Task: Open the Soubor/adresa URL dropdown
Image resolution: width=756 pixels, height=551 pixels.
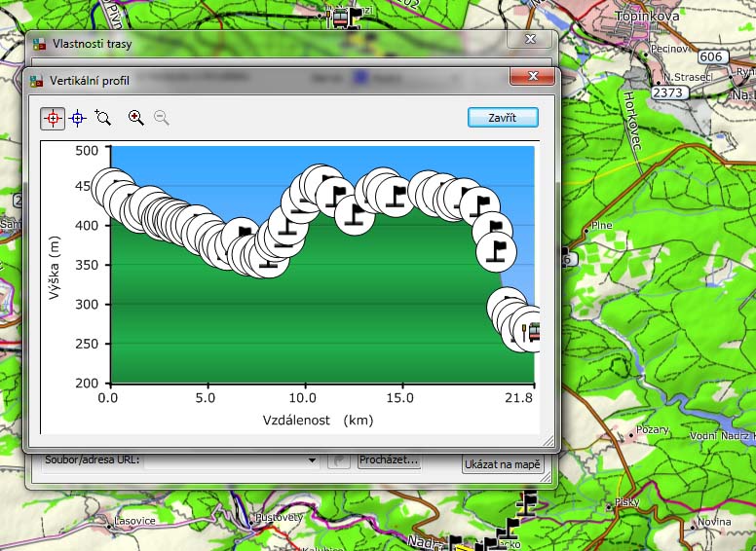Action: click(312, 460)
